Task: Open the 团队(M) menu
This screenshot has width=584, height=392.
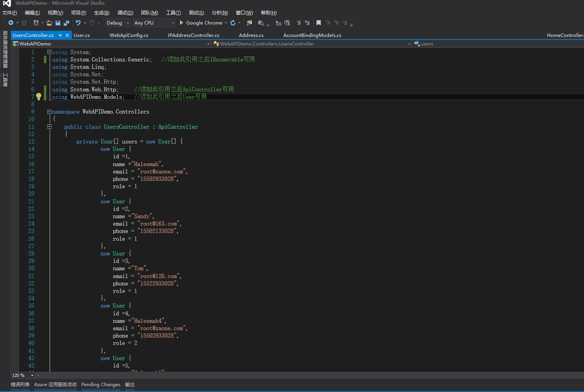Action: 150,13
